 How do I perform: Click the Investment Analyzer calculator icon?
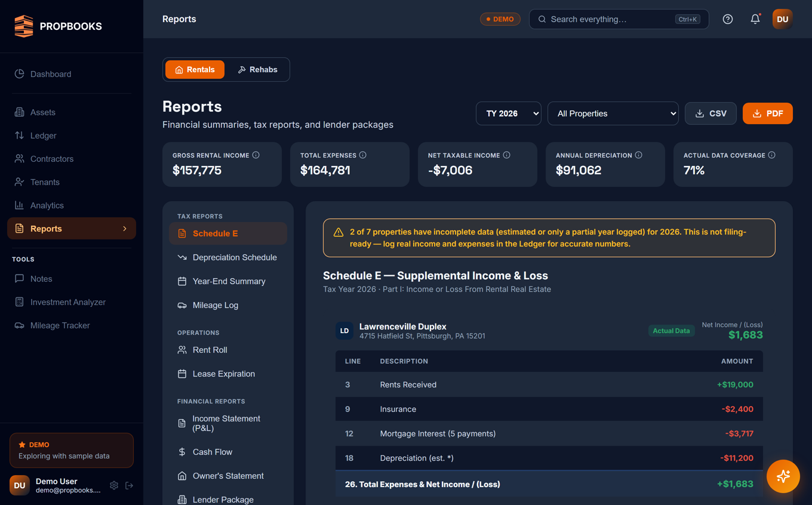point(19,302)
